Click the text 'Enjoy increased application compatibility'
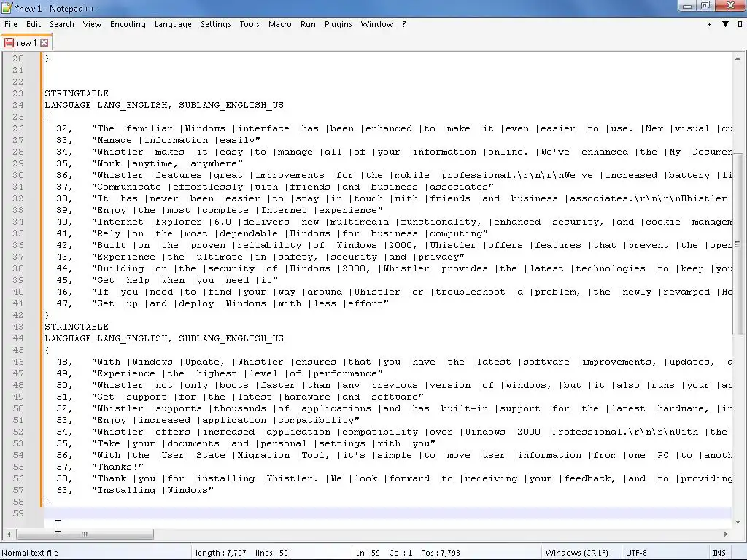747x560 pixels. (x=225, y=420)
